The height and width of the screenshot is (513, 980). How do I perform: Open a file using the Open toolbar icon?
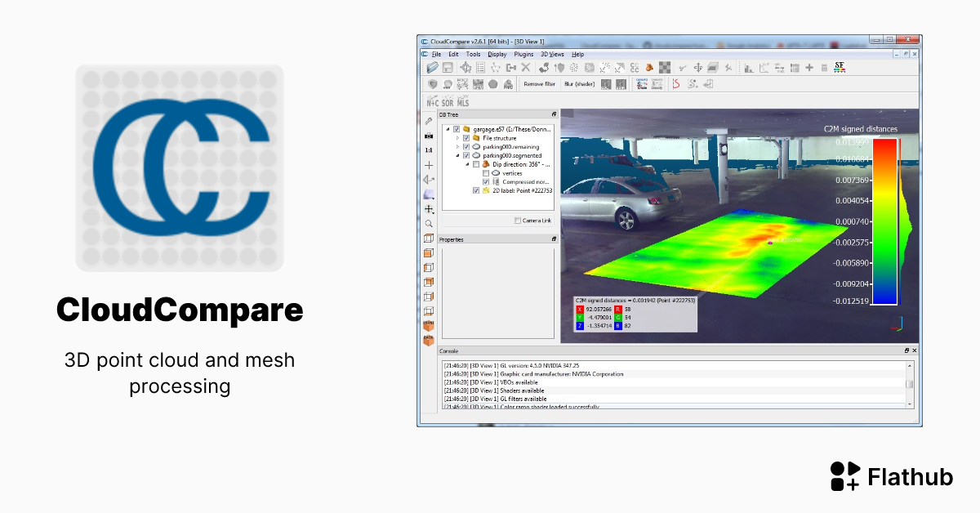click(x=433, y=67)
